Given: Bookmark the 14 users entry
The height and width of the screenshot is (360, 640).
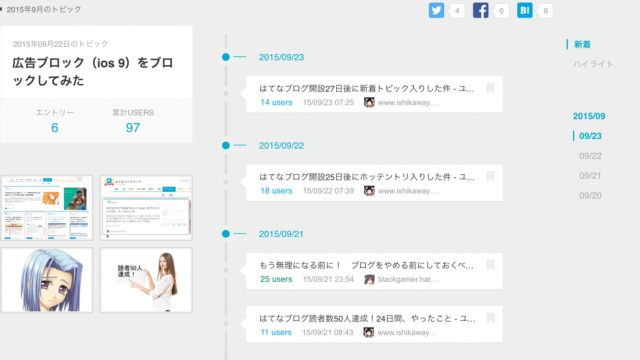Looking at the screenshot, I should pyautogui.click(x=491, y=88).
